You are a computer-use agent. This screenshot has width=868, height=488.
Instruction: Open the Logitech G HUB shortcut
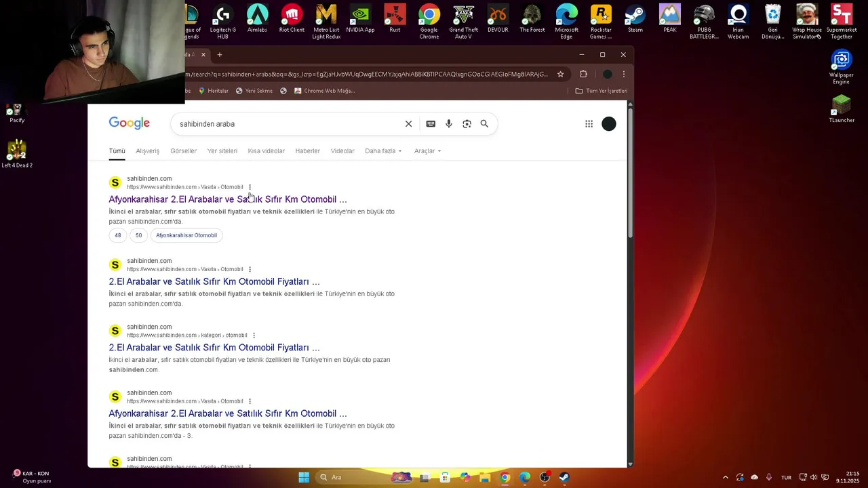(222, 22)
